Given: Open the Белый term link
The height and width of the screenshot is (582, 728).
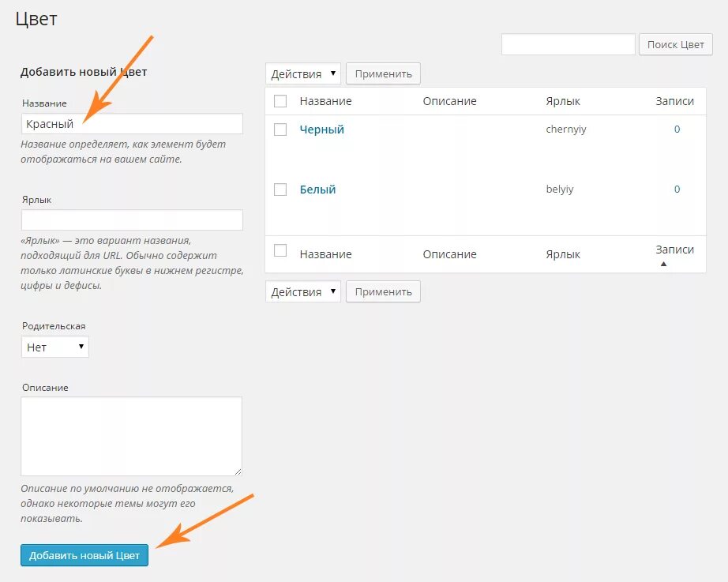Looking at the screenshot, I should coord(317,190).
